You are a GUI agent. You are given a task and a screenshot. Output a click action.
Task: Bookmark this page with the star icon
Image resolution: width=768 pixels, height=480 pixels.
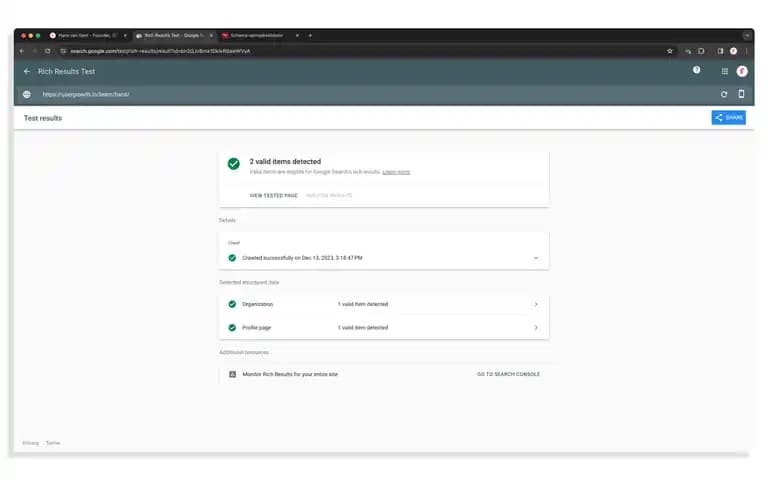coord(670,51)
